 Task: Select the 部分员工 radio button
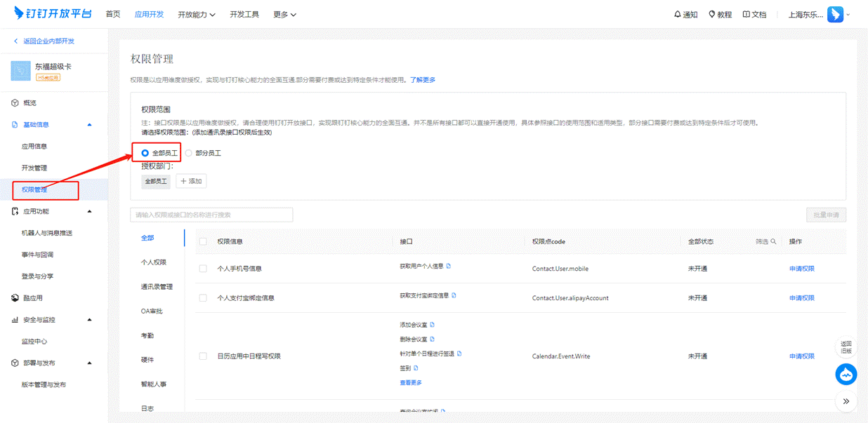(189, 153)
